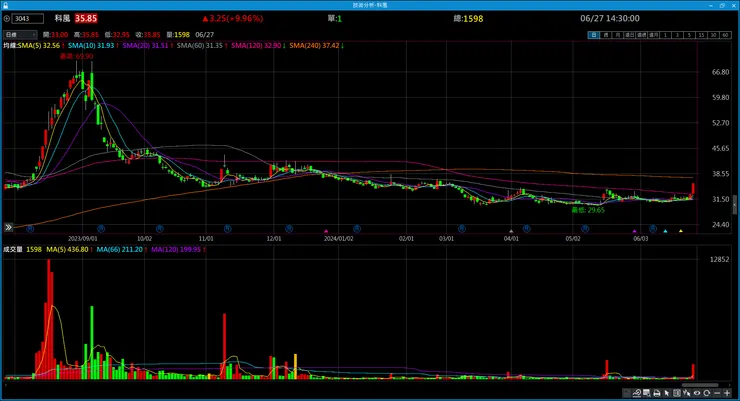
Task: Click the MA(120) 199.95 volume average label
Action: click(178, 250)
